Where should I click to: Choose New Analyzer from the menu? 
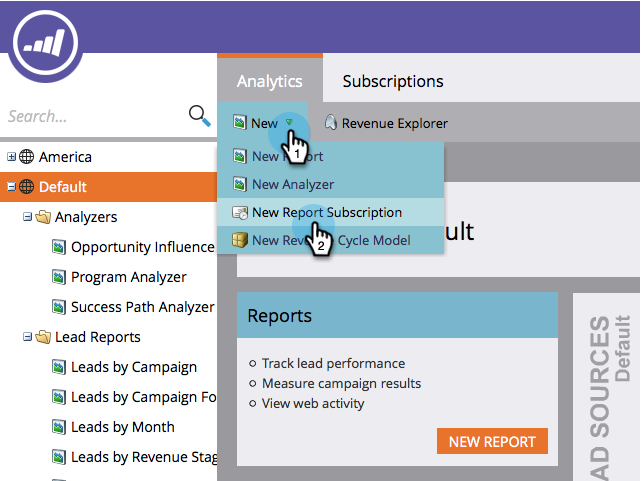click(292, 184)
